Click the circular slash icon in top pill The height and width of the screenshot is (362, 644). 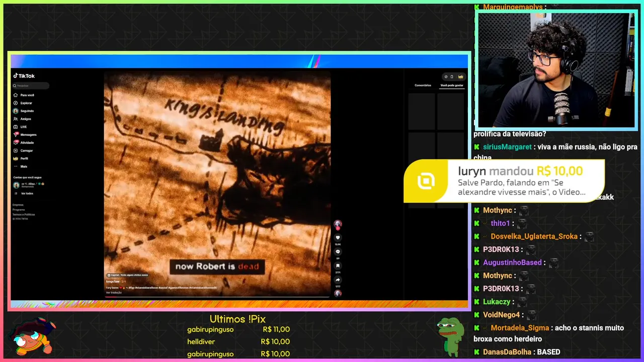(x=446, y=77)
